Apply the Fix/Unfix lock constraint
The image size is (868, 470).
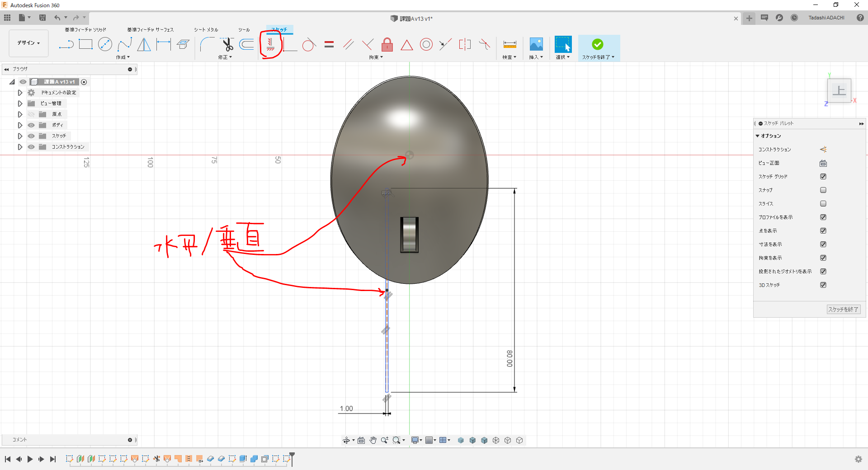pyautogui.click(x=387, y=44)
